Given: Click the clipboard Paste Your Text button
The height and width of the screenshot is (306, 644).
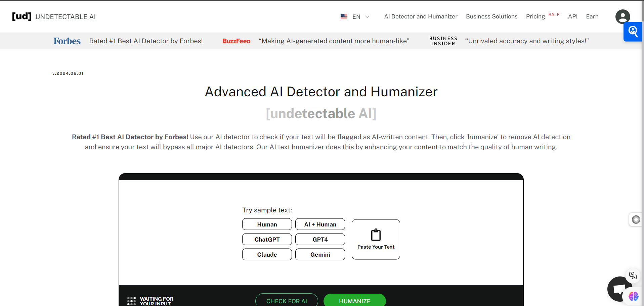Looking at the screenshot, I should (376, 239).
